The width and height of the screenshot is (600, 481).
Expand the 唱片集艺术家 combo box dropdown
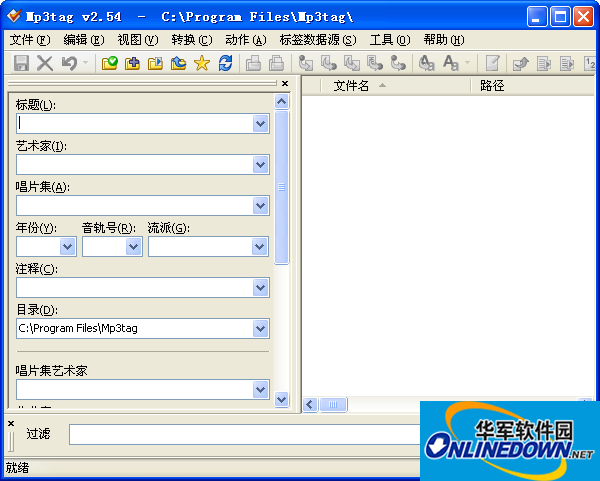tap(261, 390)
